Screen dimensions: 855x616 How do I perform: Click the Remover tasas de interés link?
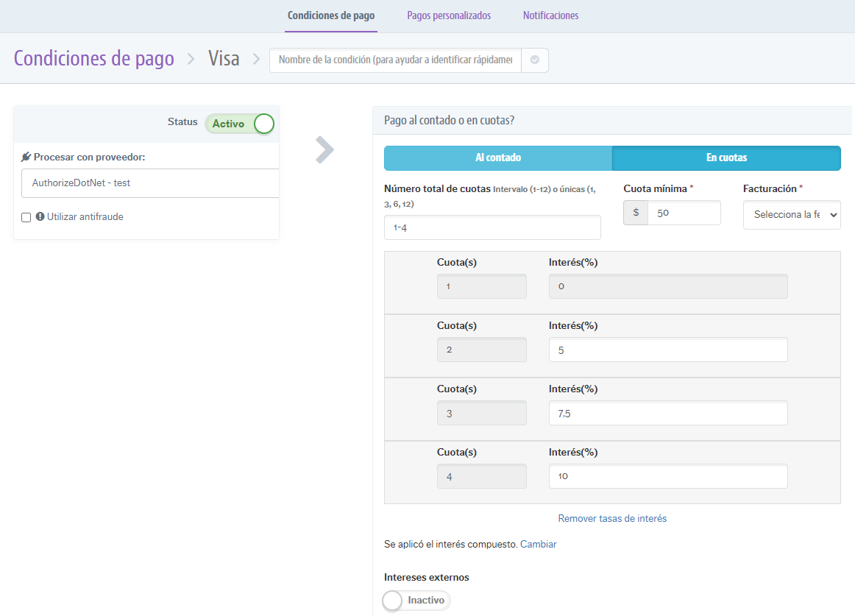click(612, 518)
